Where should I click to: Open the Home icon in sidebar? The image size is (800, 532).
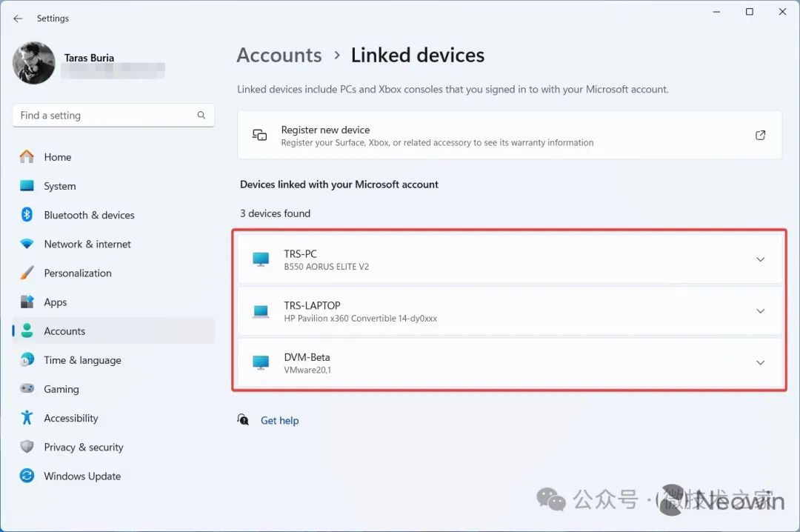(27, 157)
